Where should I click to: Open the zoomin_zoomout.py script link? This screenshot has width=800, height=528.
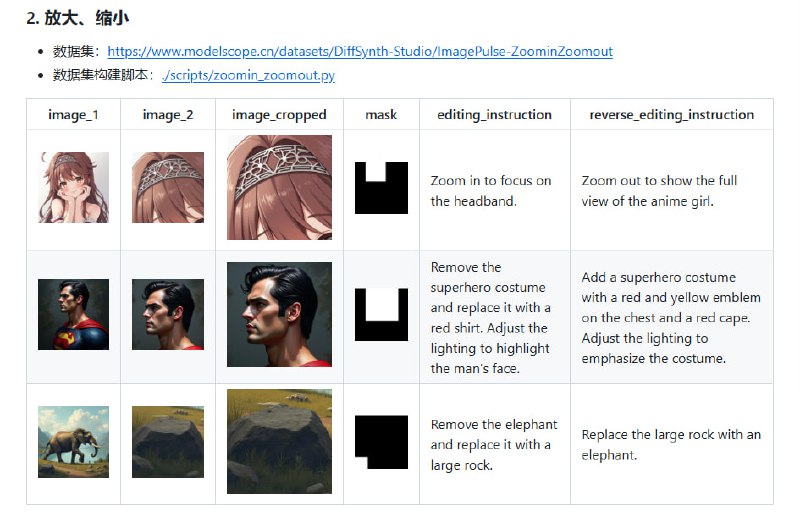248,76
